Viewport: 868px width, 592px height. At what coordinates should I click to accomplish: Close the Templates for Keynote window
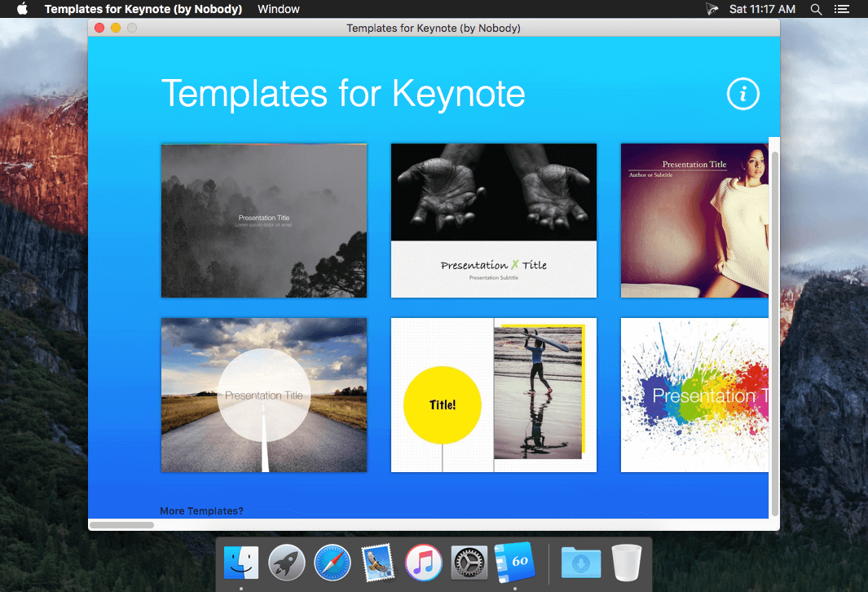click(x=99, y=28)
